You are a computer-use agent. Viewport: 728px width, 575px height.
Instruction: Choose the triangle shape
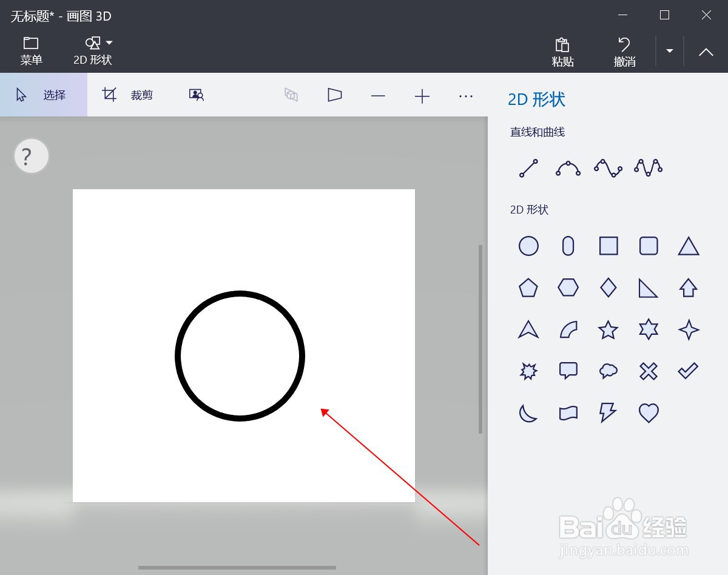pos(689,246)
